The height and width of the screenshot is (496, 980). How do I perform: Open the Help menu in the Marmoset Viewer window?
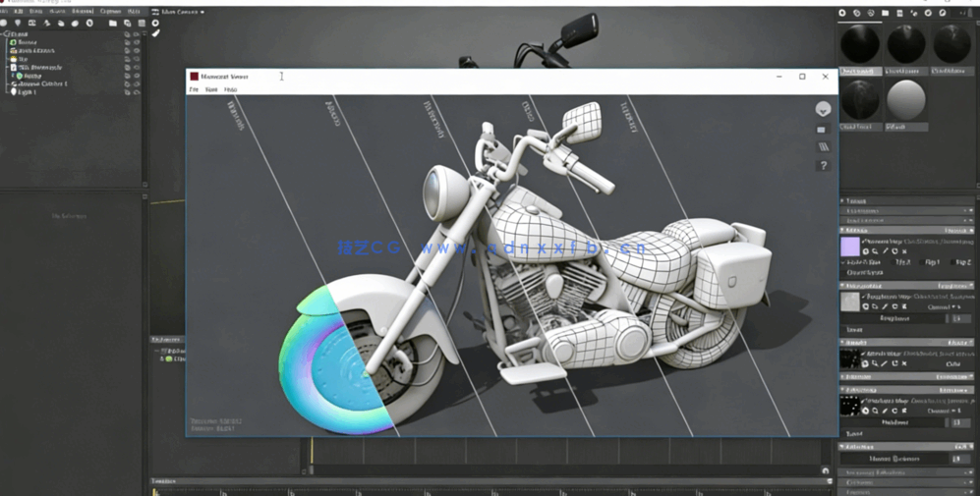tap(231, 89)
